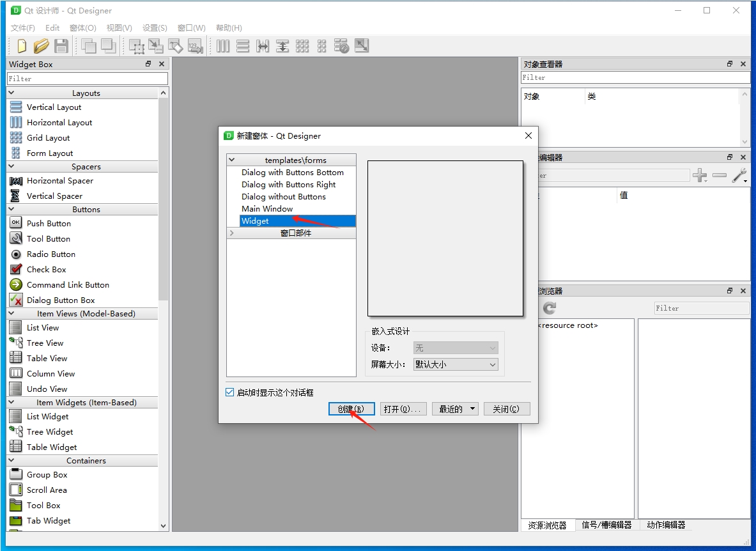Click the Lay Out in a Form Layout toolbar icon

[321, 46]
